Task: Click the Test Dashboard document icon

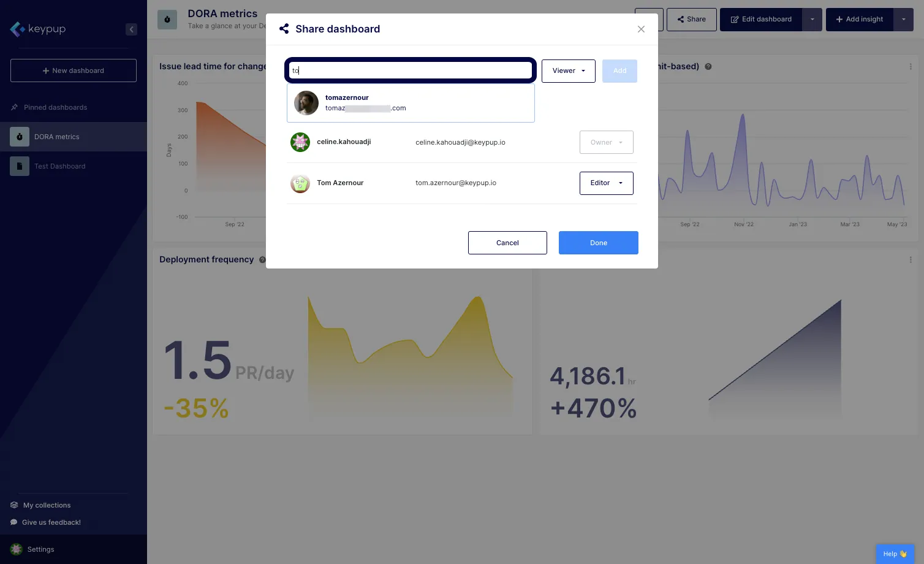Action: coord(19,166)
